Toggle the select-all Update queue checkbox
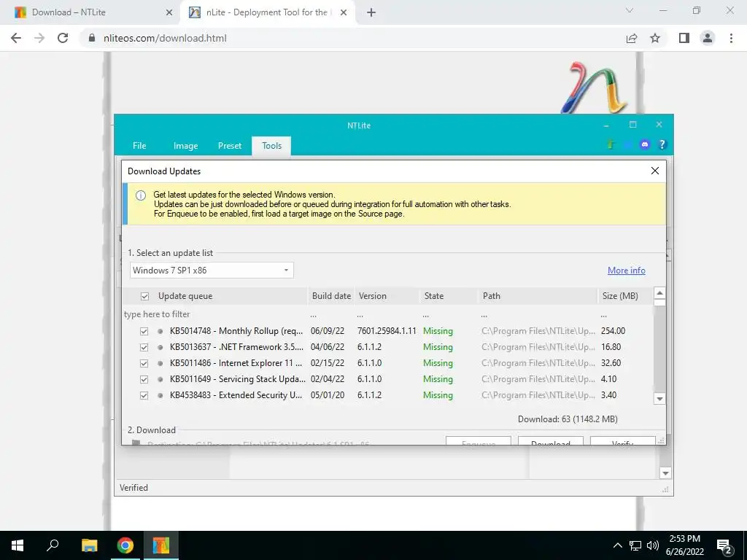The height and width of the screenshot is (560, 747). click(145, 297)
